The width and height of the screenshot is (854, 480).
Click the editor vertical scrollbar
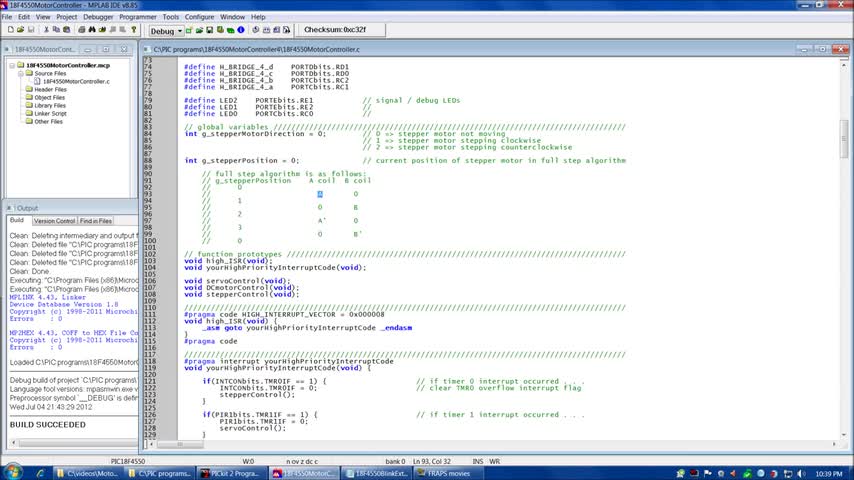844,249
